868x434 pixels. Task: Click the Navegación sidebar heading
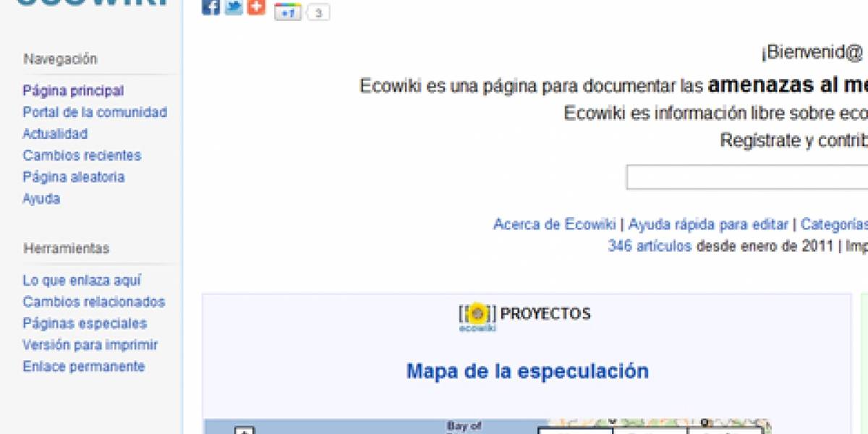point(60,59)
